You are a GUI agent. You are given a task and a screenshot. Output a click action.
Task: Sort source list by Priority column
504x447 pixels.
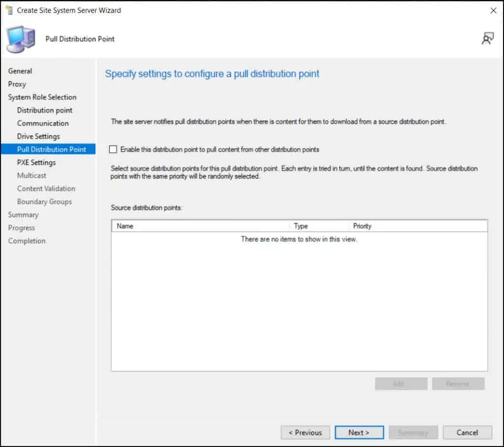pyautogui.click(x=417, y=226)
